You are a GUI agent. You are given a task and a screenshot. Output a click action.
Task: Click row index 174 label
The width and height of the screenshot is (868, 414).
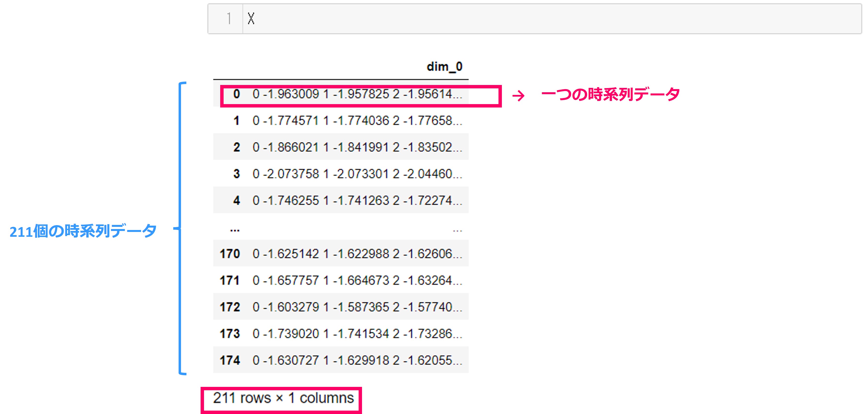point(230,360)
